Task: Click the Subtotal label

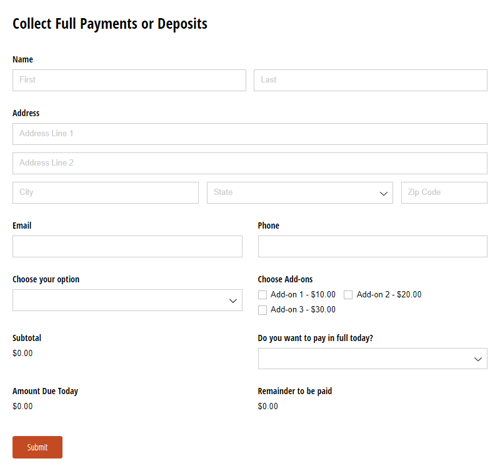Action: [27, 338]
